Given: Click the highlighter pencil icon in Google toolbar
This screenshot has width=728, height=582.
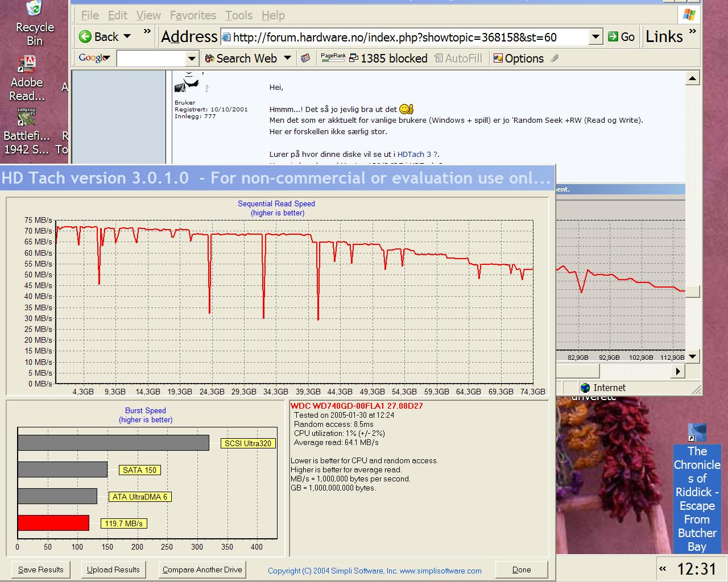Looking at the screenshot, I should [x=555, y=58].
